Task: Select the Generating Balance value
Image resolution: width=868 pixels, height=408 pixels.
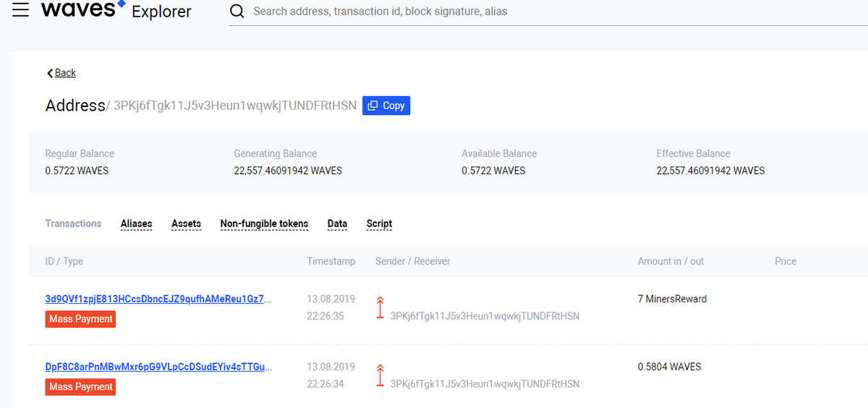Action: coord(288,171)
